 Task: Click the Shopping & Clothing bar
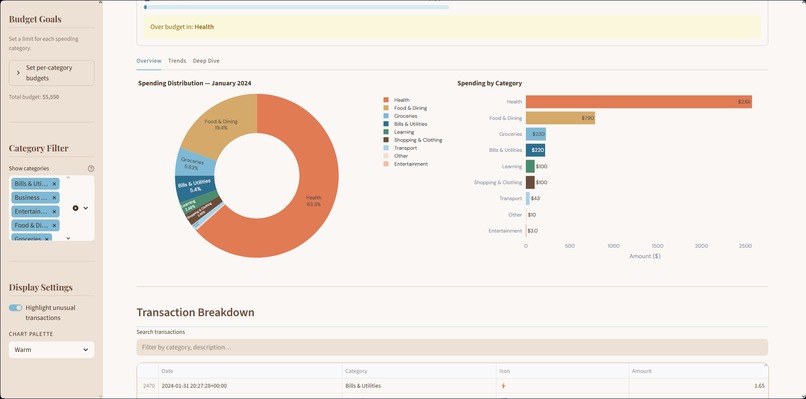pos(530,183)
